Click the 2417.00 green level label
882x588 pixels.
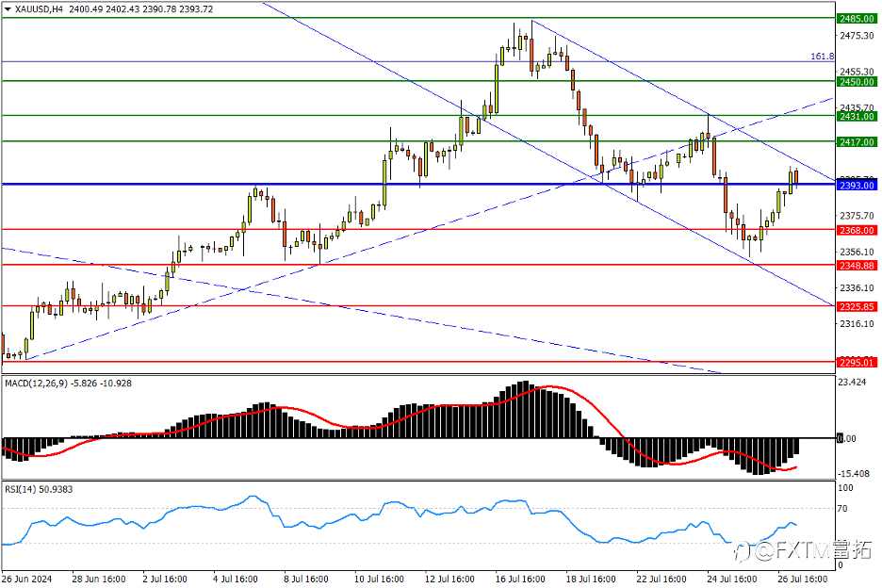pos(857,142)
